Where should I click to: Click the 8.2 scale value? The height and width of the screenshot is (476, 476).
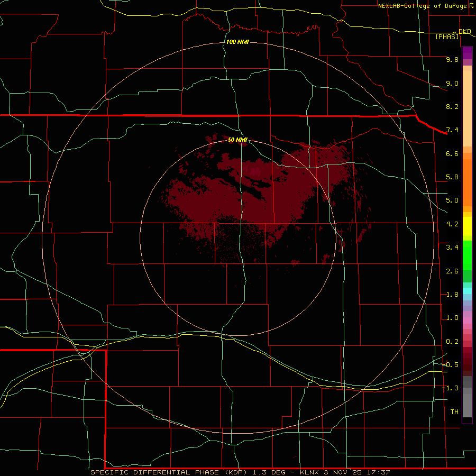coord(452,106)
